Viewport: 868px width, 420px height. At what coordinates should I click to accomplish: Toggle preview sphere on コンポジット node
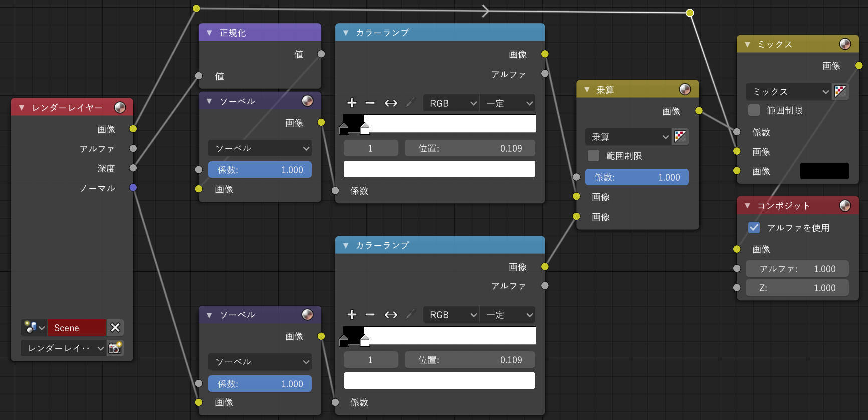845,206
